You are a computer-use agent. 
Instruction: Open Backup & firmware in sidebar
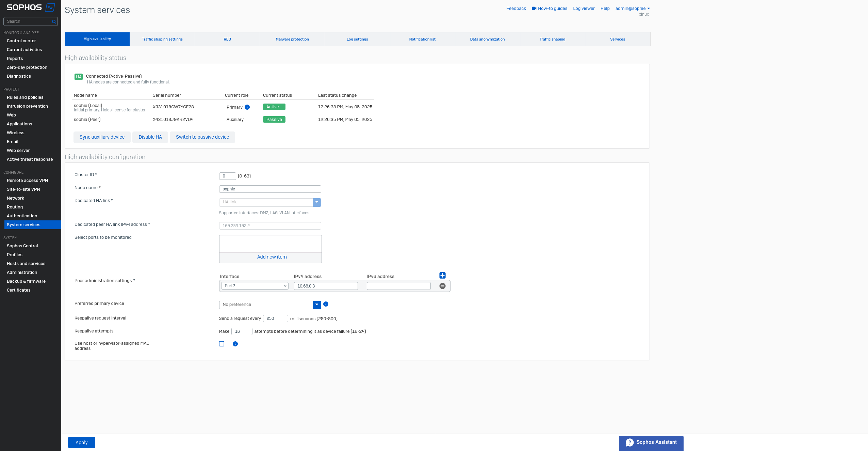click(26, 281)
